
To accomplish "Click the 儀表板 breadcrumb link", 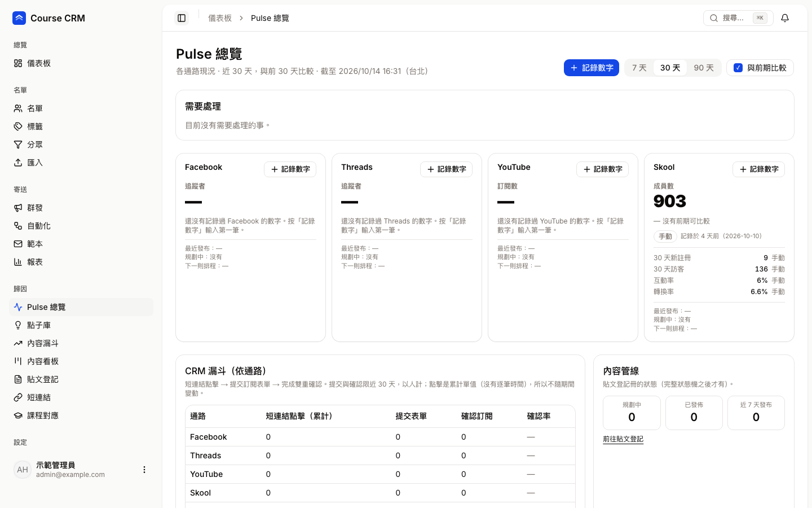I will tap(220, 18).
